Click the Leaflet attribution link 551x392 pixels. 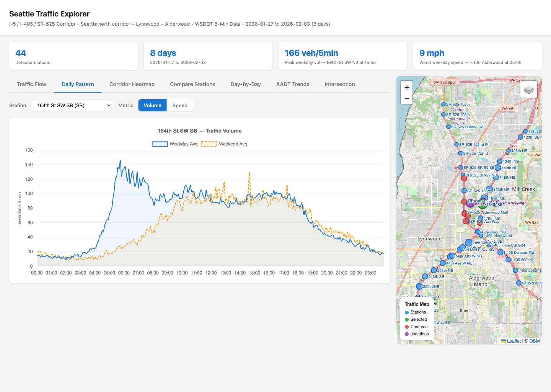click(513, 341)
